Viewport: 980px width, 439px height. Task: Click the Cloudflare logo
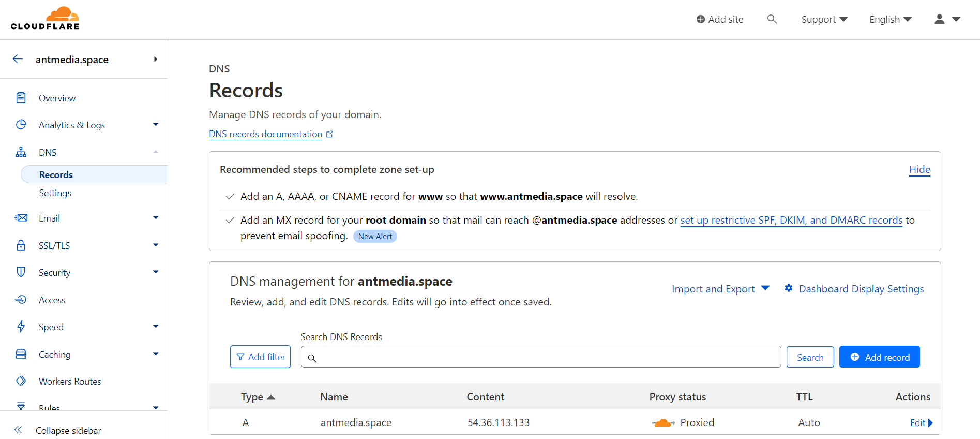point(45,18)
